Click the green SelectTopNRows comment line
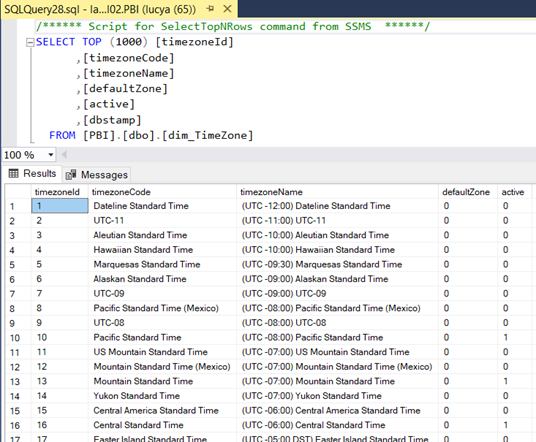The width and height of the screenshot is (536, 442). pos(233,26)
